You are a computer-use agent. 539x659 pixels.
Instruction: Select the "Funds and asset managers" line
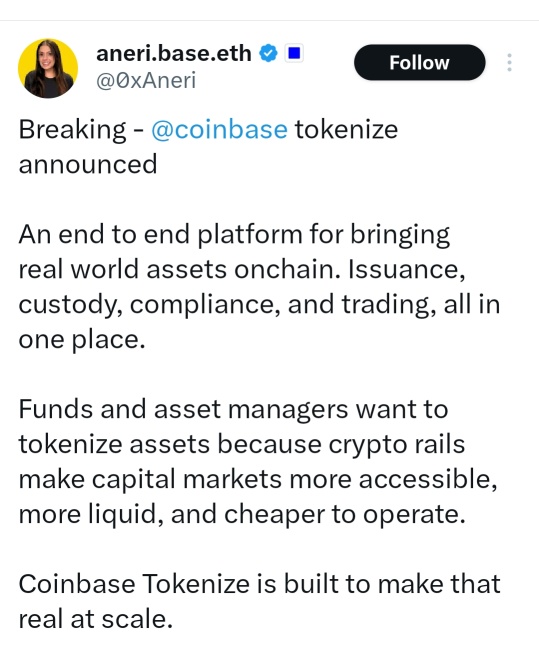[233, 410]
